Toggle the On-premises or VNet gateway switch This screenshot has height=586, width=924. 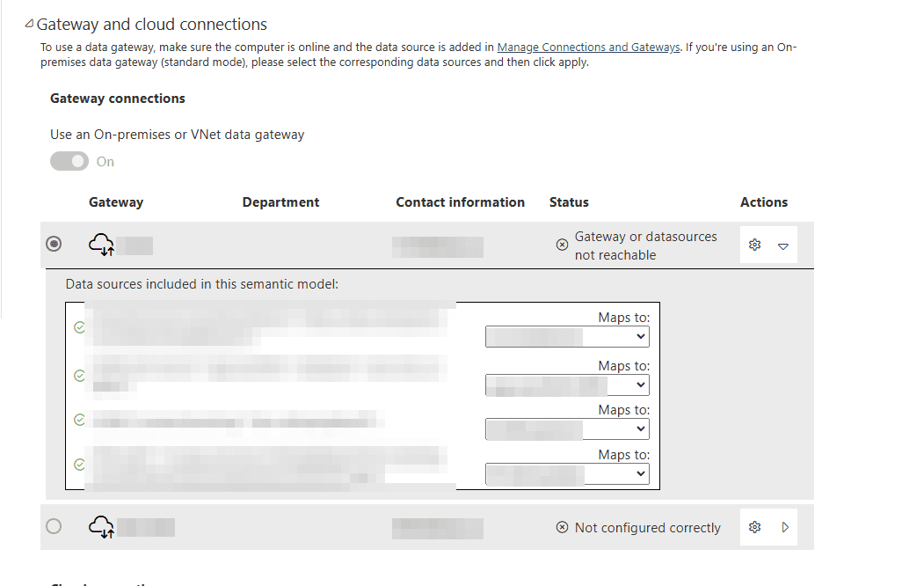[x=69, y=161]
